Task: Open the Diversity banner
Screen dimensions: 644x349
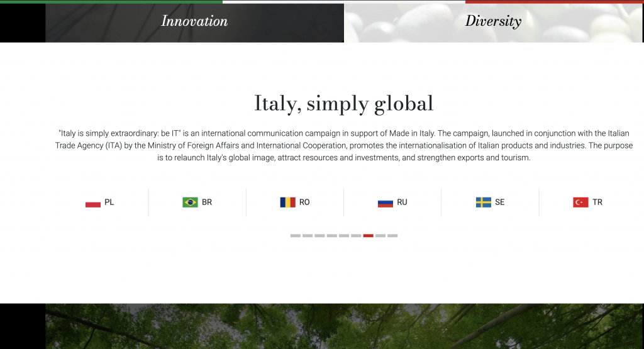Action: tap(493, 23)
